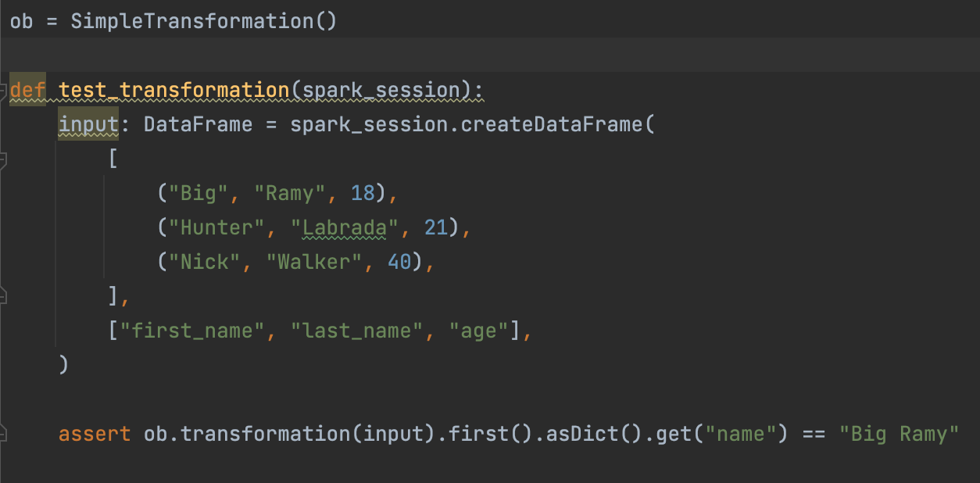
Task: Click fold end marker beside closing bracket line
Action: coord(3,295)
